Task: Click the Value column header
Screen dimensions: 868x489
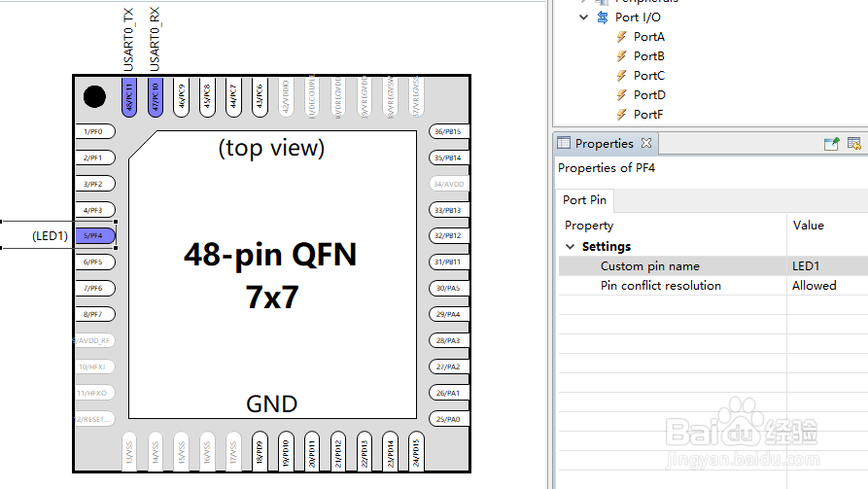Action: [x=808, y=226]
